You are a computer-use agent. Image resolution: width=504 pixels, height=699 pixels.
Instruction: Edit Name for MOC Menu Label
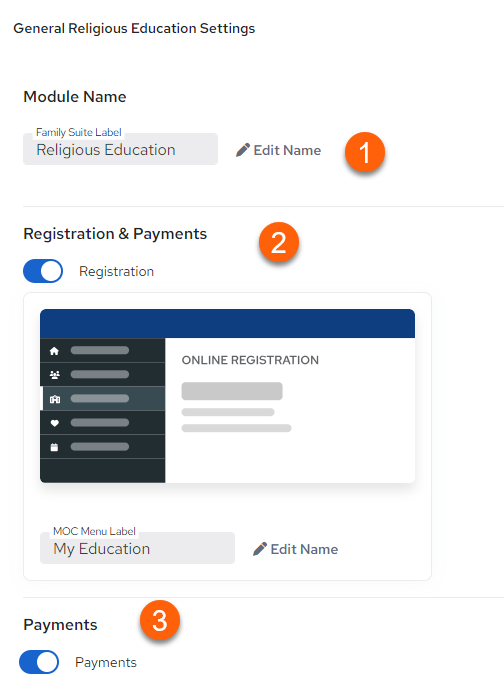295,549
